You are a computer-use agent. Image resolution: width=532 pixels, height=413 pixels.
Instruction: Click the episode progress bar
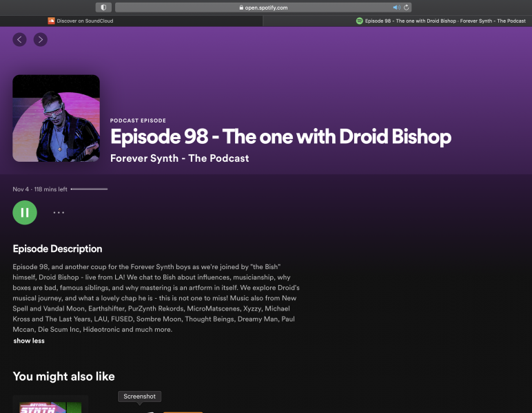click(x=89, y=189)
